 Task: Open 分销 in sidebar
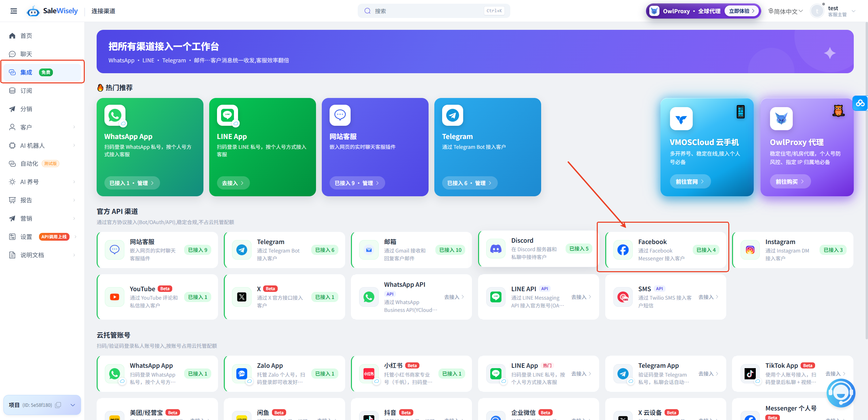pyautogui.click(x=42, y=109)
